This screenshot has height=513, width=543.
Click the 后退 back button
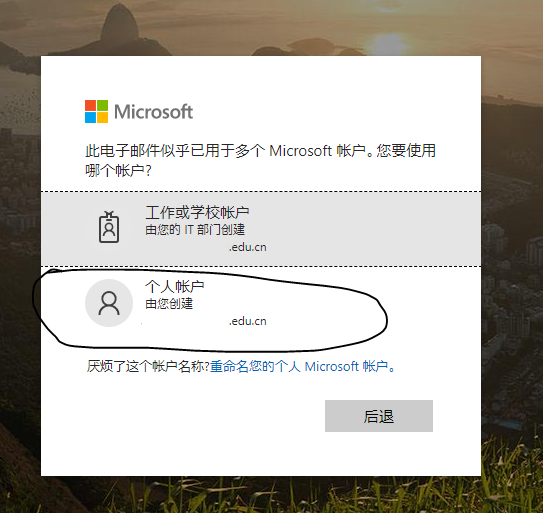tap(379, 416)
